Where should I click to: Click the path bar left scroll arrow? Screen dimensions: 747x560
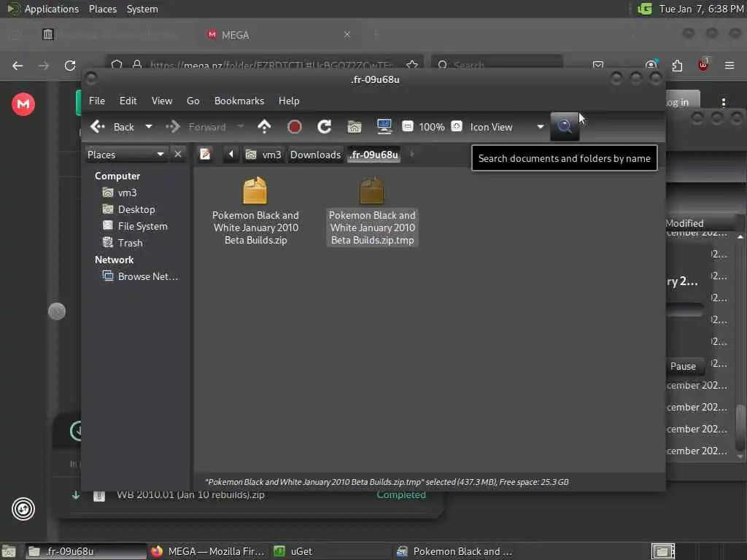(231, 155)
